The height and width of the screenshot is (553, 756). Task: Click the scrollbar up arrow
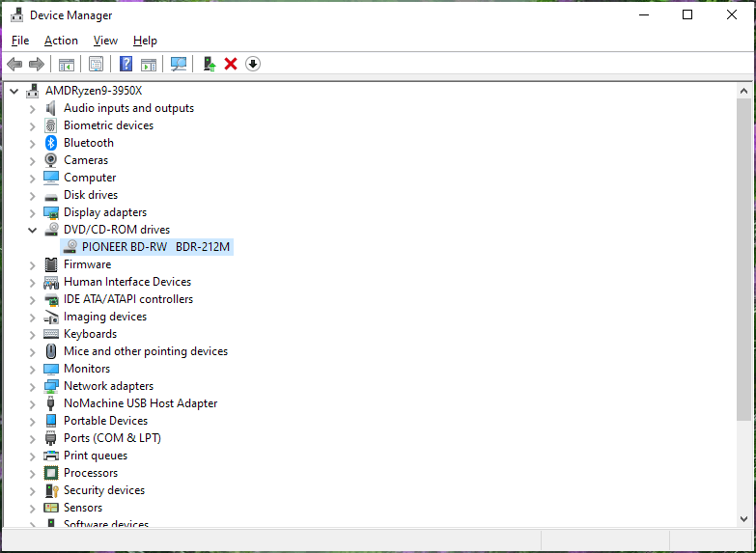743,91
